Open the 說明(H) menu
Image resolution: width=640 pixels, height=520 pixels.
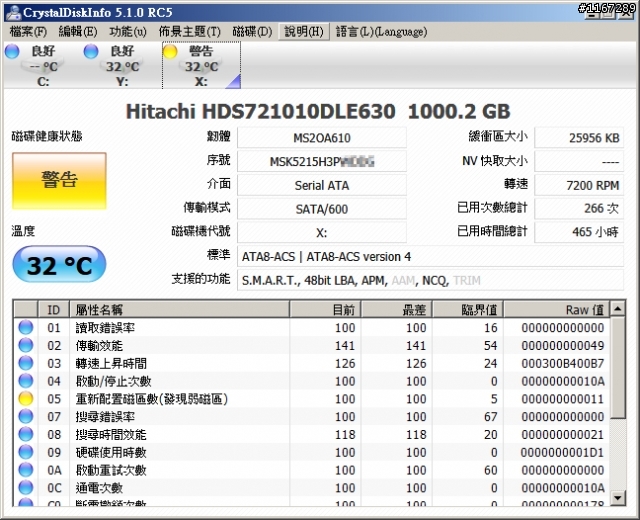(x=304, y=31)
